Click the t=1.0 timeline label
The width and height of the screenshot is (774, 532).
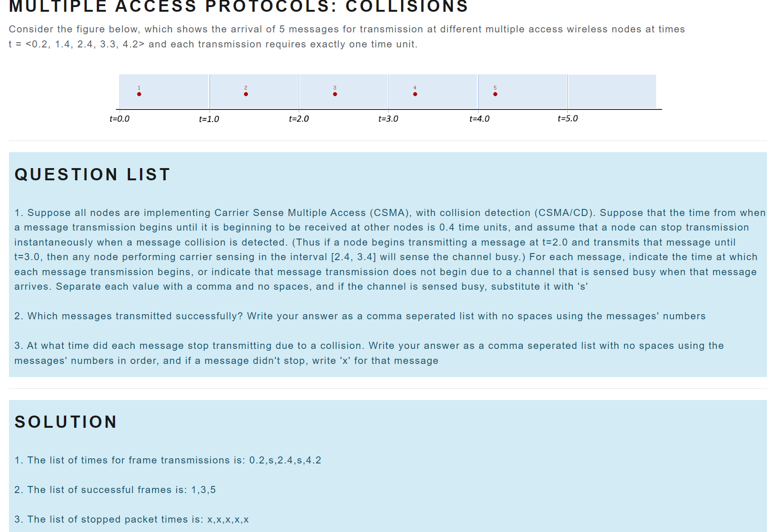(x=208, y=119)
